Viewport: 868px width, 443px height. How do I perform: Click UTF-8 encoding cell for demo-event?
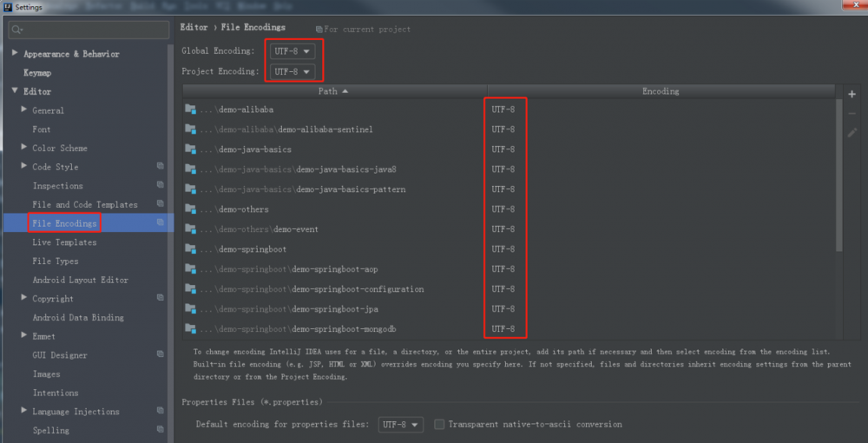click(x=503, y=228)
